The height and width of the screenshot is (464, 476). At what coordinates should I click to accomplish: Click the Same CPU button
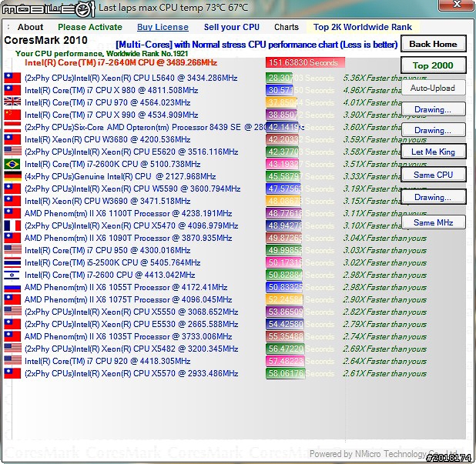click(x=433, y=175)
